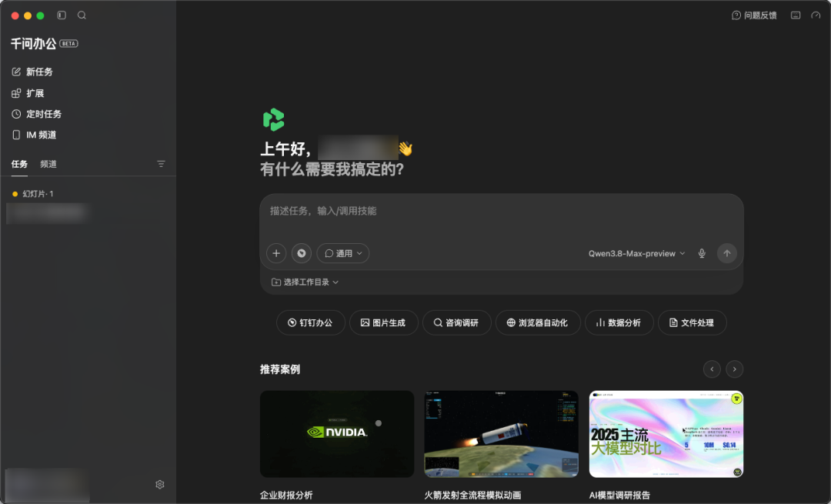
Task: Choose the 咨询调研 quick action
Action: 457,322
